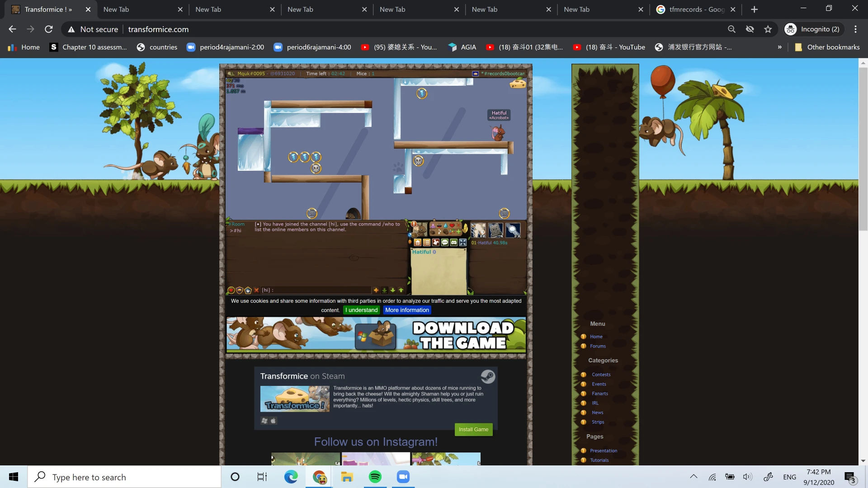The width and height of the screenshot is (868, 488).
Task: Expand the bookmarks overflow chevron
Action: click(x=779, y=47)
